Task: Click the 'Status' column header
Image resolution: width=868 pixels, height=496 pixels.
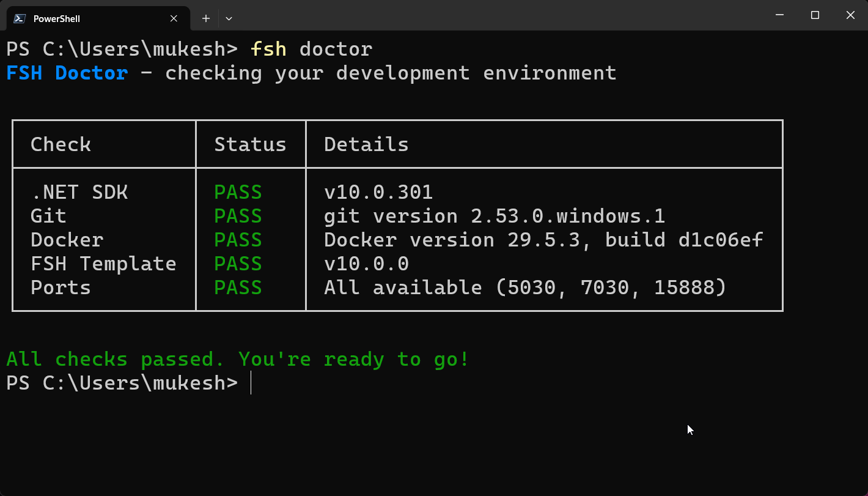Action: 250,144
